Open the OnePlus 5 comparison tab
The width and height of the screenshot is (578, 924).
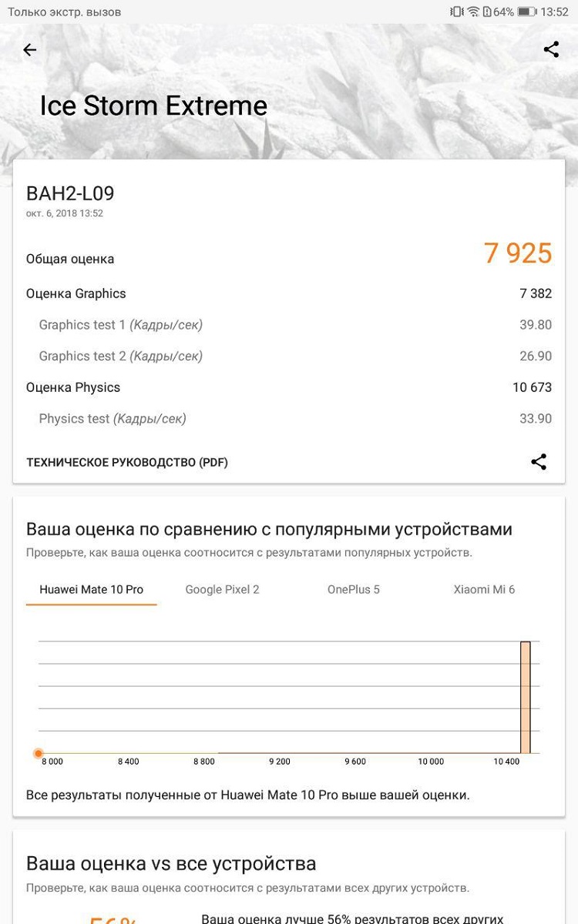(354, 590)
